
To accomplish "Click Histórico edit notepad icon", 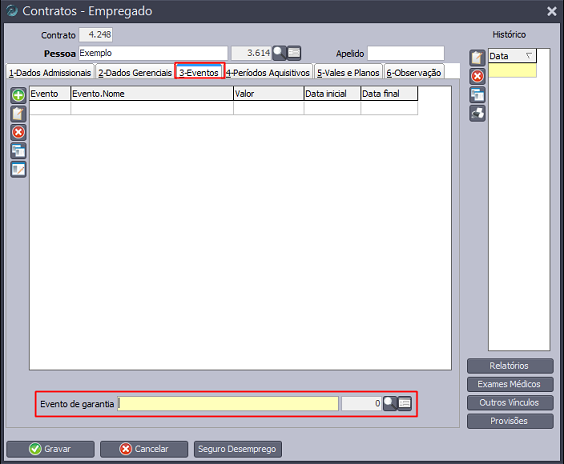I will click(x=477, y=58).
